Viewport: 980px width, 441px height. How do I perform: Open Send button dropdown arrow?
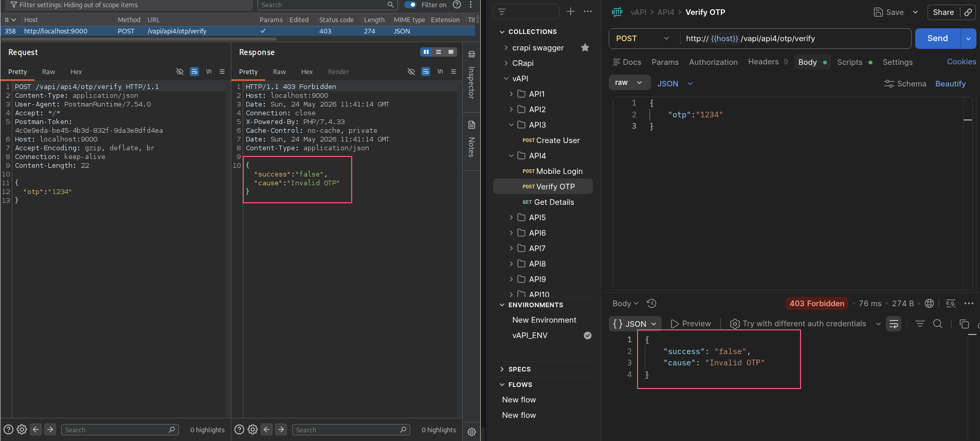tap(968, 39)
